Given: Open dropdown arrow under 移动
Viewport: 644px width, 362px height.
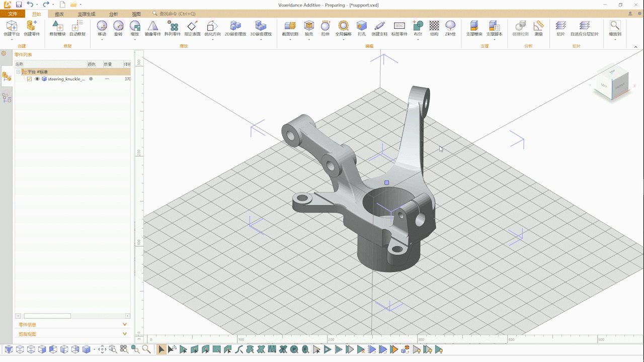Looking at the screenshot, I should [102, 40].
